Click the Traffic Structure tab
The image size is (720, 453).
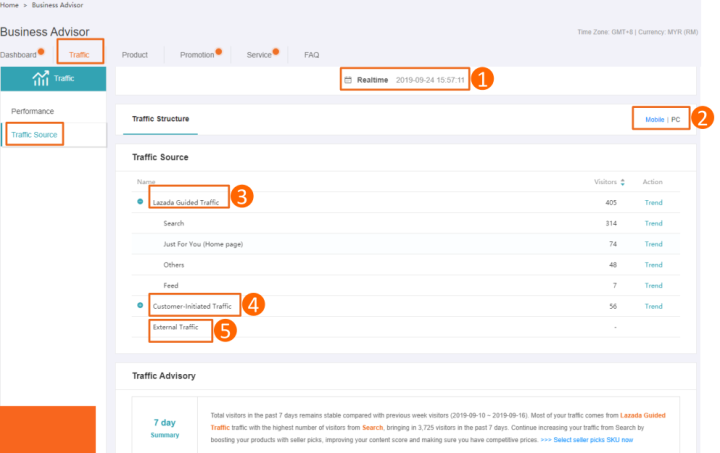160,119
